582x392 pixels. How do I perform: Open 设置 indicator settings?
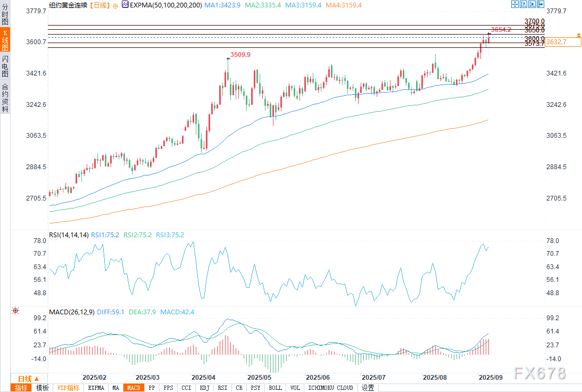click(368, 388)
